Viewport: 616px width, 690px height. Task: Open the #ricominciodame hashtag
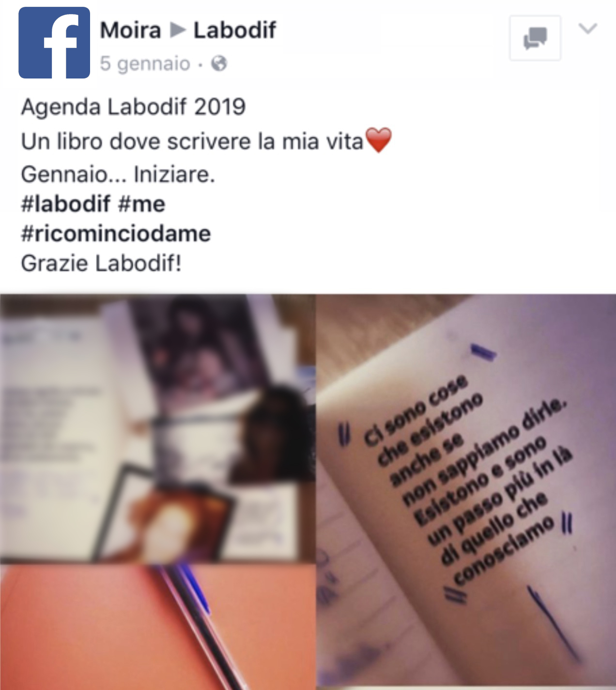pyautogui.click(x=116, y=234)
